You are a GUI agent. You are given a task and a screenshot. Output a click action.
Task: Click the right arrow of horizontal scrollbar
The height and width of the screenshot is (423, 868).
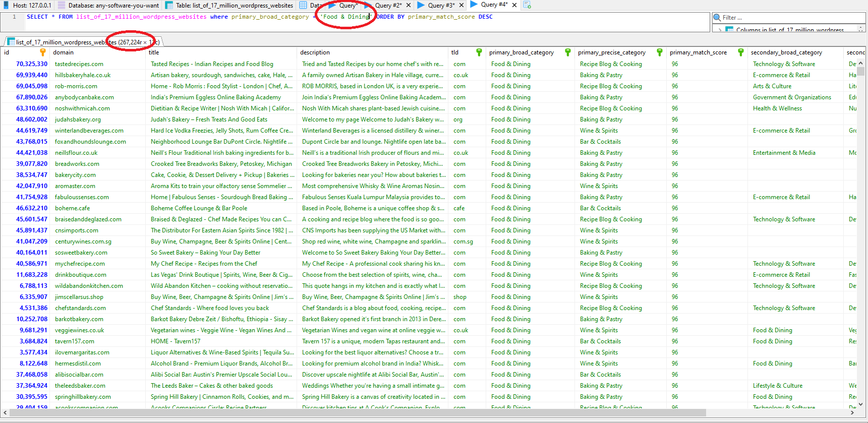click(x=852, y=413)
